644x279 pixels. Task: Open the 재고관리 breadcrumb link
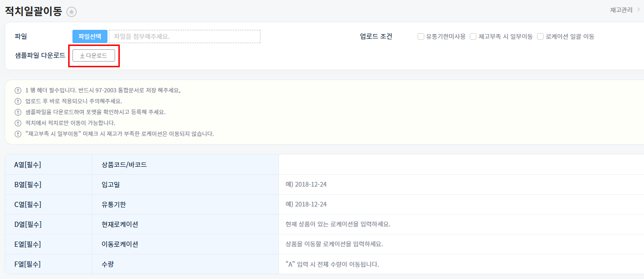(x=621, y=9)
